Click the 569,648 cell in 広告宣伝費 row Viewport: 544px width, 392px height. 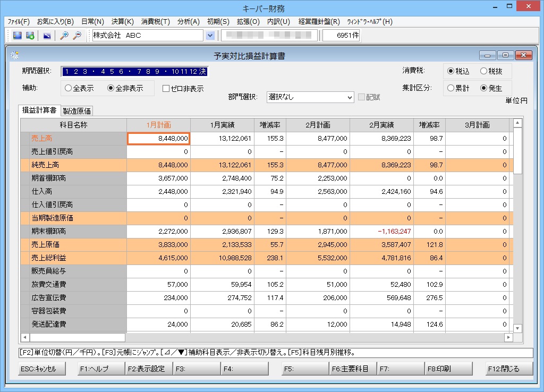(381, 297)
